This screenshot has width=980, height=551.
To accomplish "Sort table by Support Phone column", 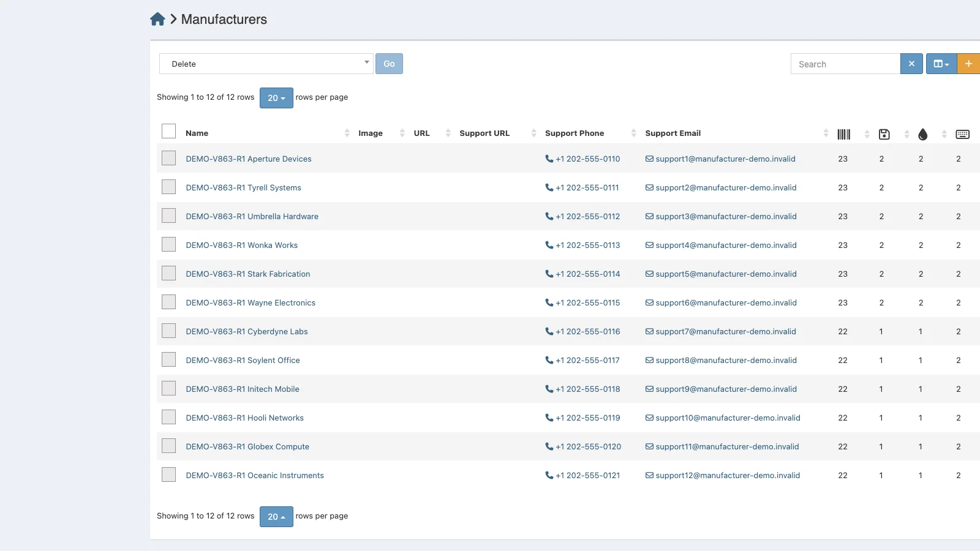I will [x=575, y=133].
